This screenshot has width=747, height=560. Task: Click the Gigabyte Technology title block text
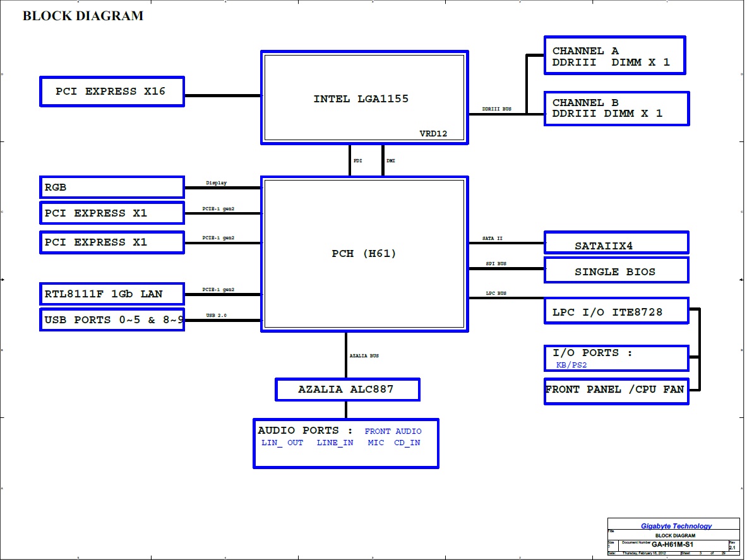pos(676,526)
